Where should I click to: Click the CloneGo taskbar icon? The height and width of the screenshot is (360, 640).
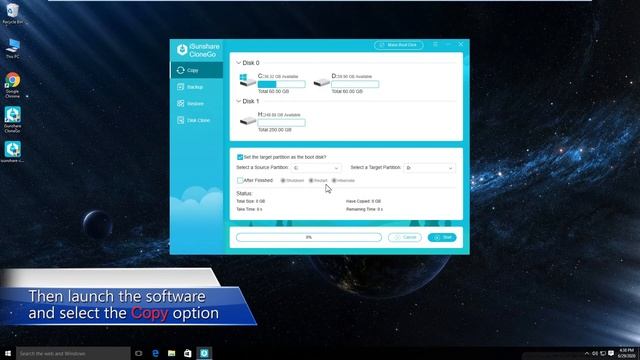point(204,353)
